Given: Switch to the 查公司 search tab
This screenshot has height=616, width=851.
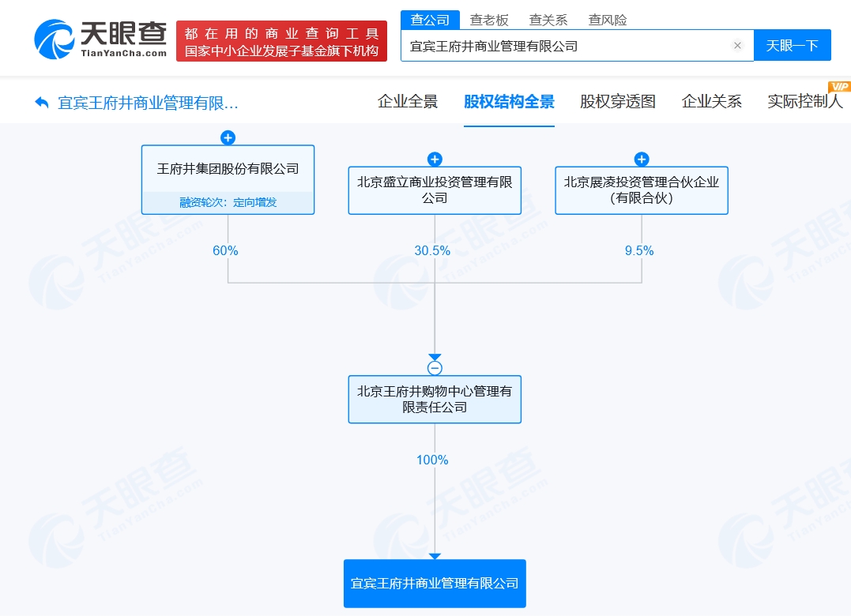Looking at the screenshot, I should click(430, 20).
